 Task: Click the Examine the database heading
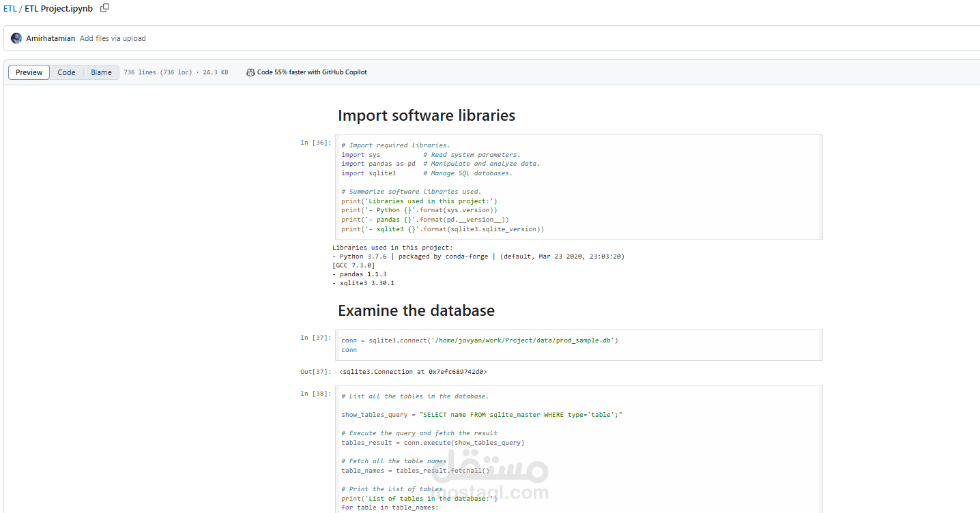pos(416,310)
